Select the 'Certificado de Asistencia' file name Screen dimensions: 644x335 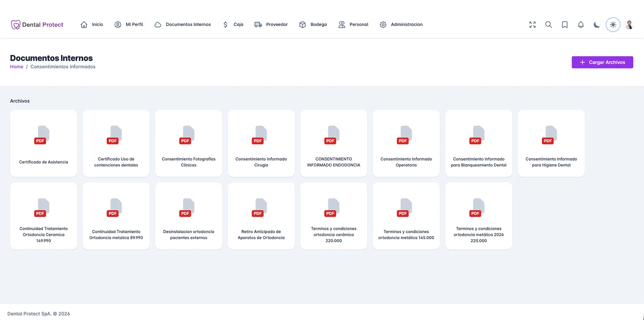click(43, 162)
